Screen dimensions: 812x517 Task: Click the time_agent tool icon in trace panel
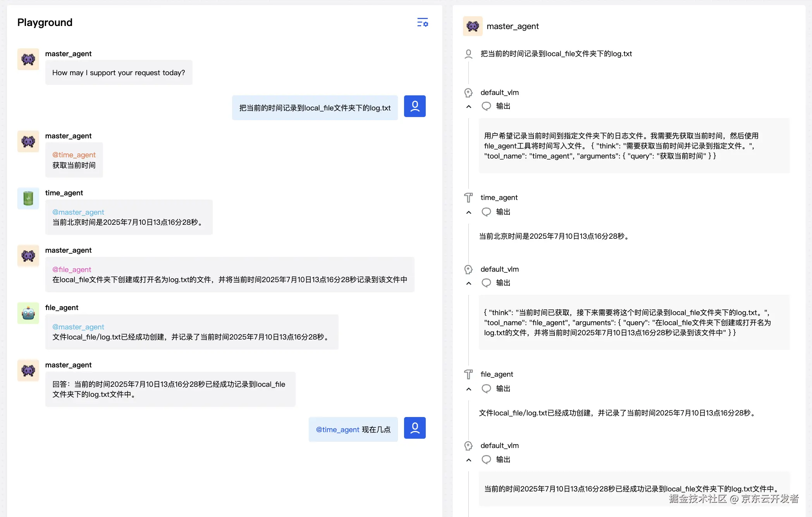[468, 197]
